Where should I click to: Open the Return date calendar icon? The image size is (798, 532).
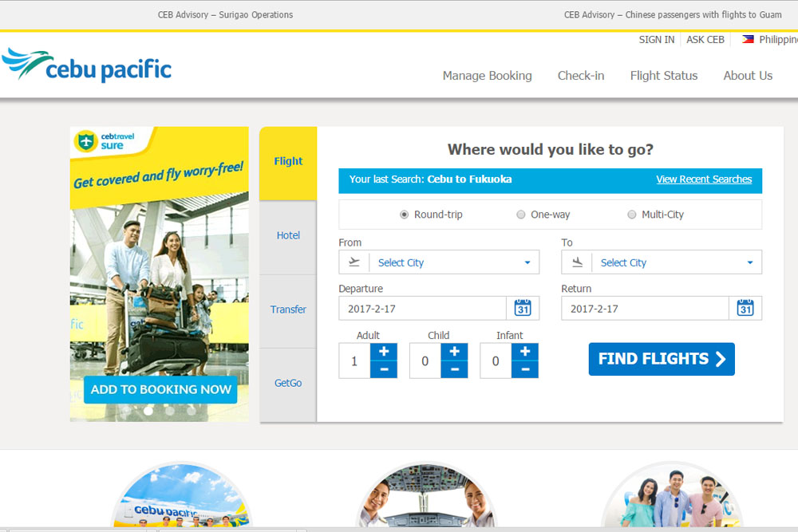pyautogui.click(x=745, y=308)
